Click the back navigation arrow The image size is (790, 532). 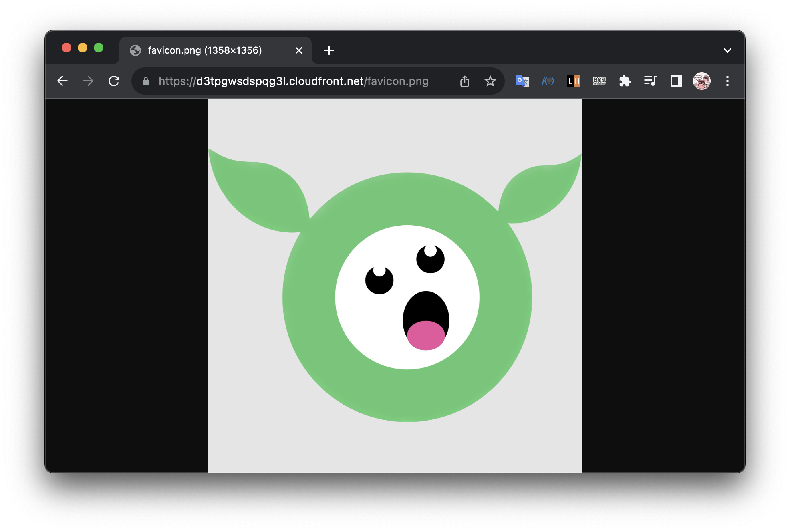[x=62, y=81]
